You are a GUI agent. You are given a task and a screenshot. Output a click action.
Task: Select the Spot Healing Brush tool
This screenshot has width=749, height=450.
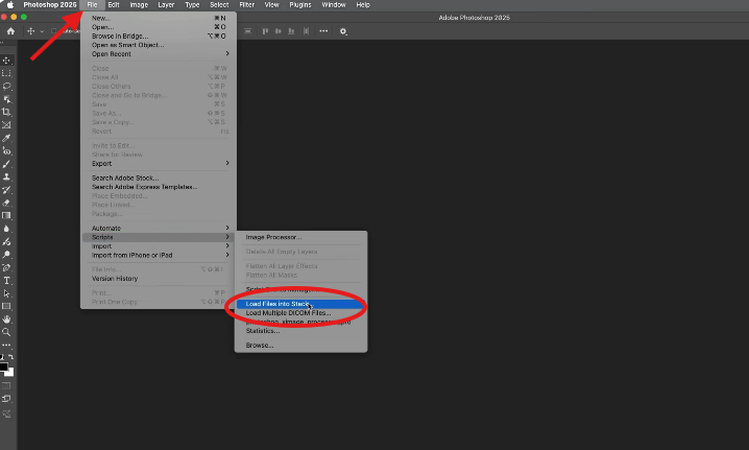(7, 151)
